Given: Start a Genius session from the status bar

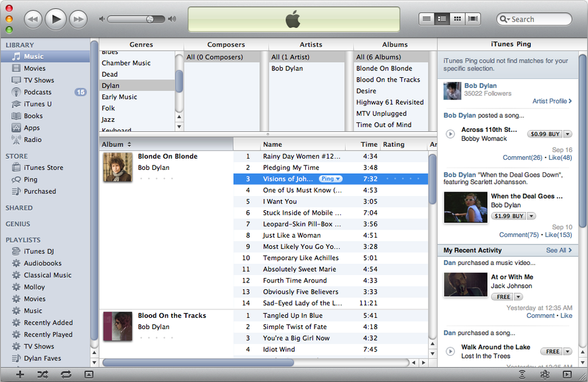Looking at the screenshot, I should pyautogui.click(x=545, y=375).
